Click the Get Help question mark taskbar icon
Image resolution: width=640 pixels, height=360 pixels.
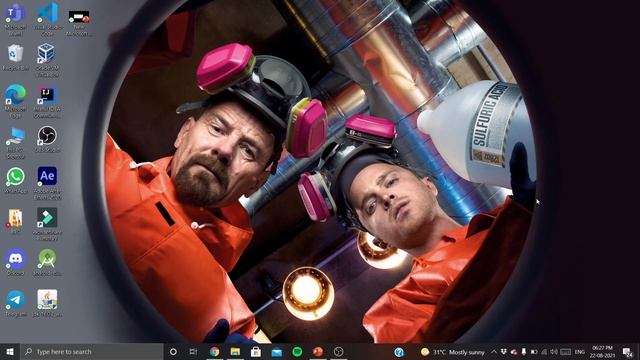tap(399, 351)
